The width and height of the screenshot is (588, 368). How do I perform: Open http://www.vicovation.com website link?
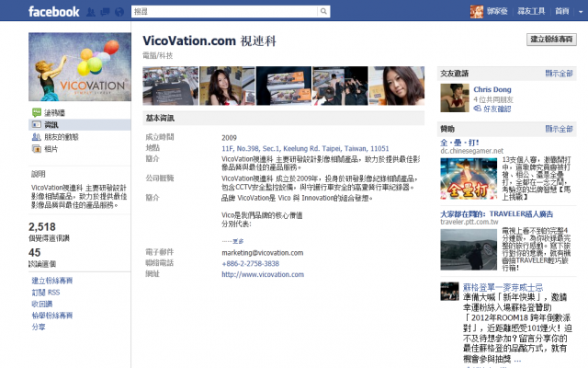click(263, 274)
